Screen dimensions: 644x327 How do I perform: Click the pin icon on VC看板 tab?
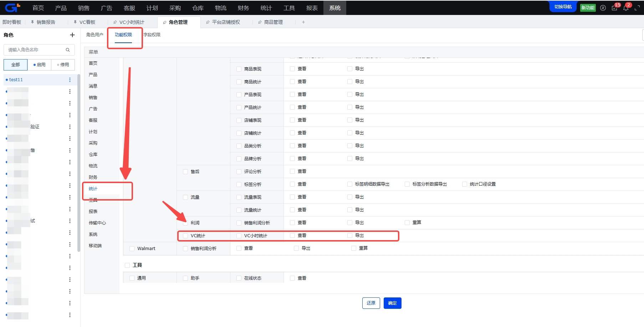[x=75, y=22]
